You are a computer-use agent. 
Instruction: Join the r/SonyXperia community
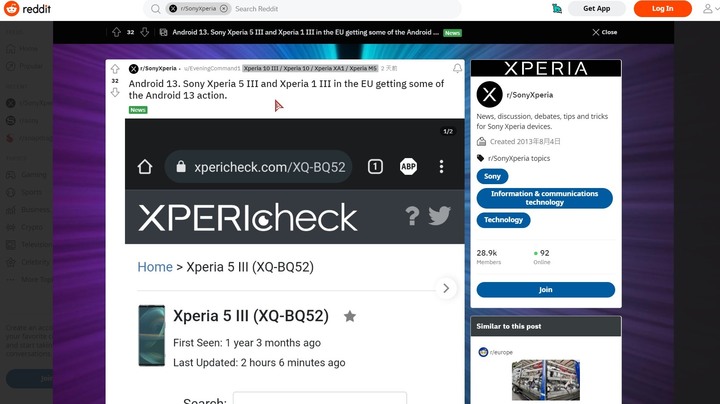tap(546, 290)
